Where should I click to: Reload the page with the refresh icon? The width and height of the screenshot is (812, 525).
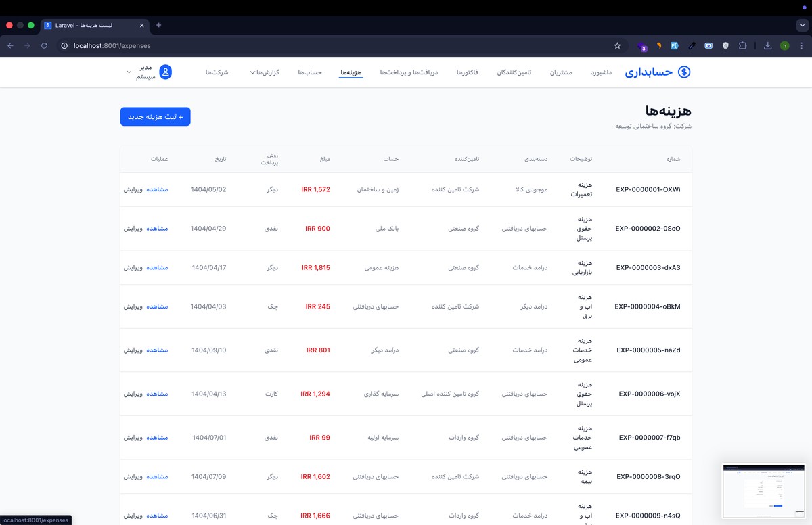[x=44, y=46]
